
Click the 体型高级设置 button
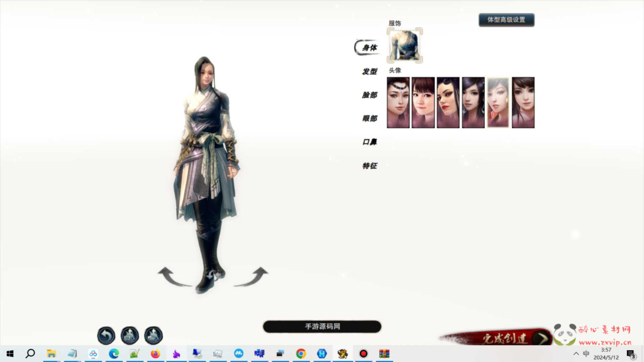click(506, 20)
